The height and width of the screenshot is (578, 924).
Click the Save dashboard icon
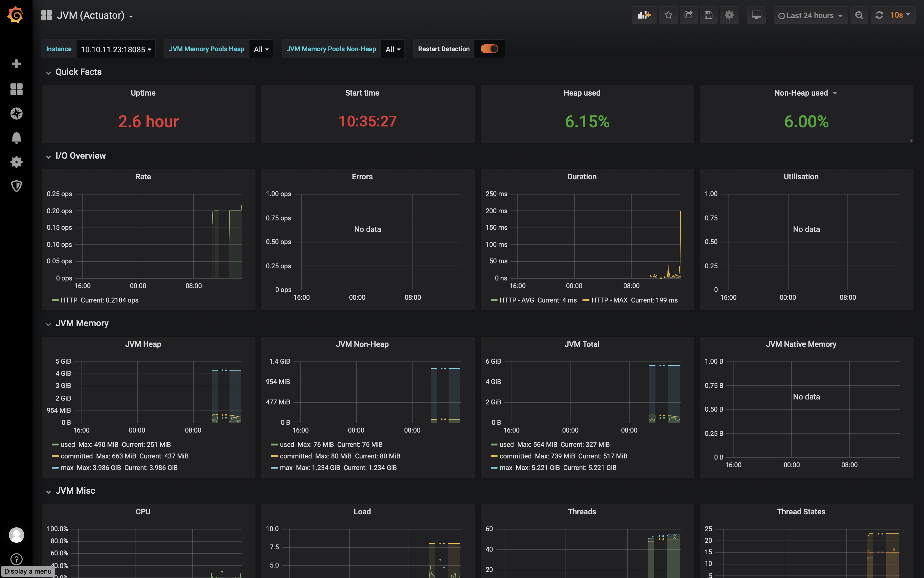[709, 15]
